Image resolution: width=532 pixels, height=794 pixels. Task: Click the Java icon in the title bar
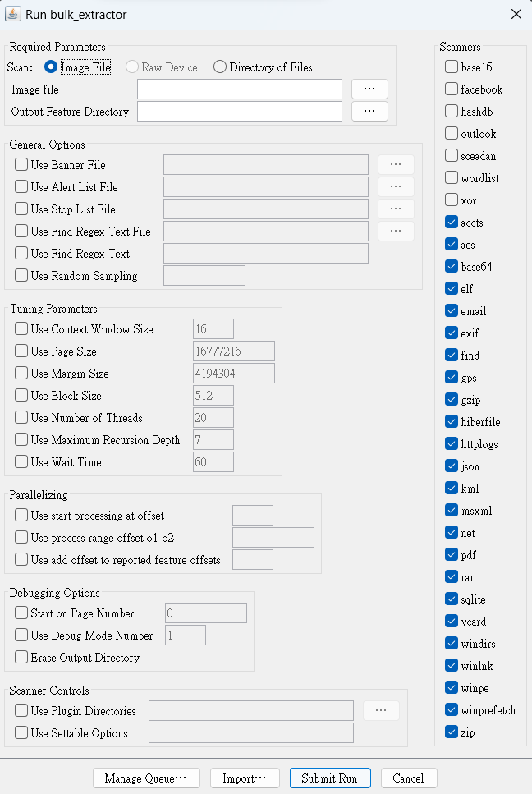12,14
